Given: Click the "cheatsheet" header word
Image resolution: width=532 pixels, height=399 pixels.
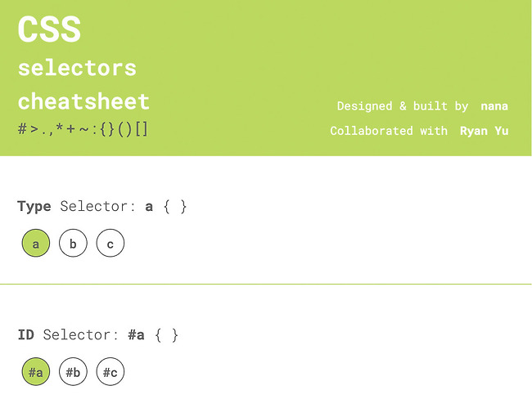Looking at the screenshot, I should (x=83, y=101).
